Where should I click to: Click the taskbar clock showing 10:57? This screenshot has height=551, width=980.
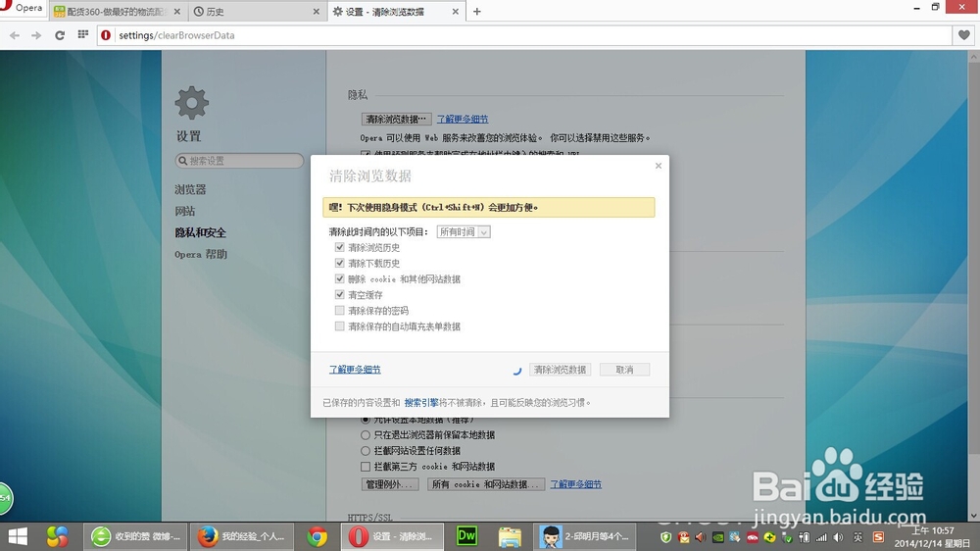[x=931, y=536]
